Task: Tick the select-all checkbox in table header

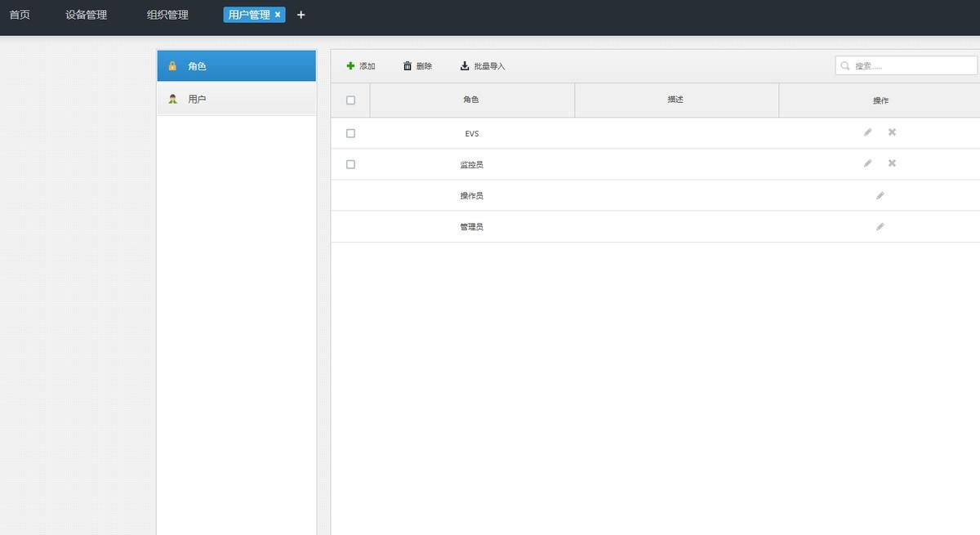Action: (x=350, y=100)
